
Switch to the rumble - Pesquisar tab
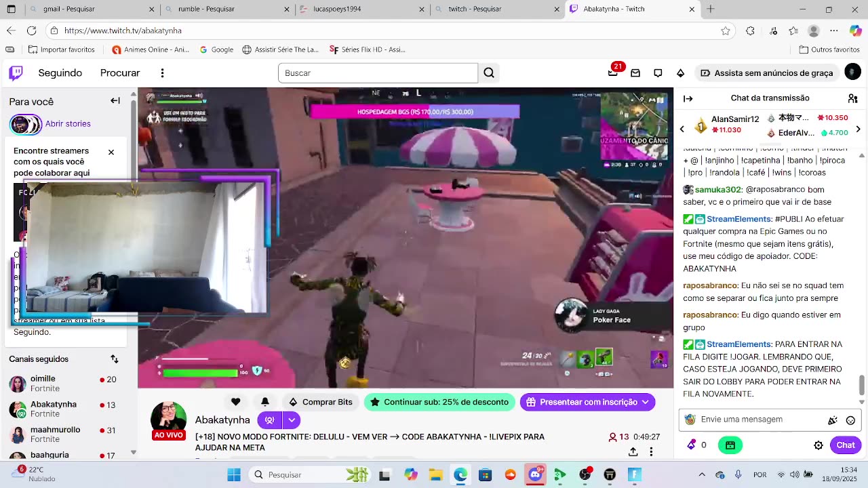pos(226,9)
